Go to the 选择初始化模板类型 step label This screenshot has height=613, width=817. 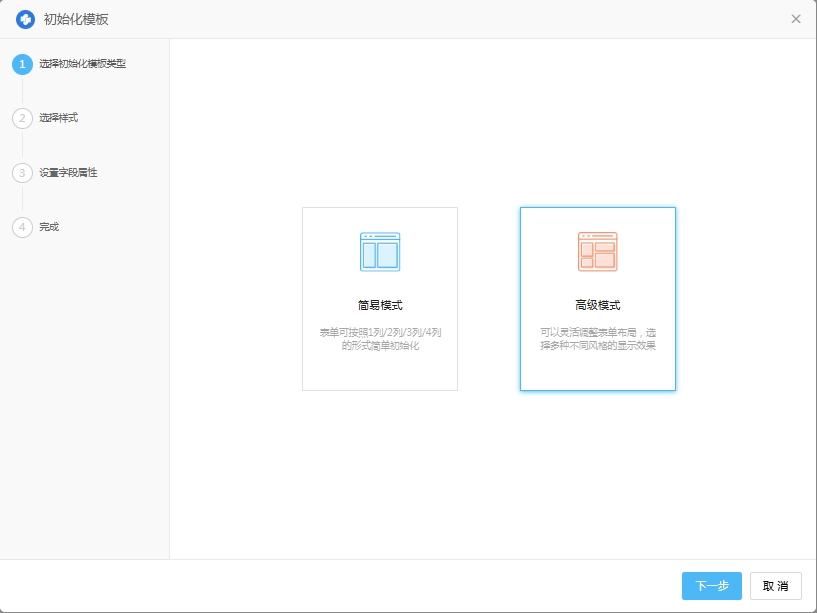pos(83,64)
